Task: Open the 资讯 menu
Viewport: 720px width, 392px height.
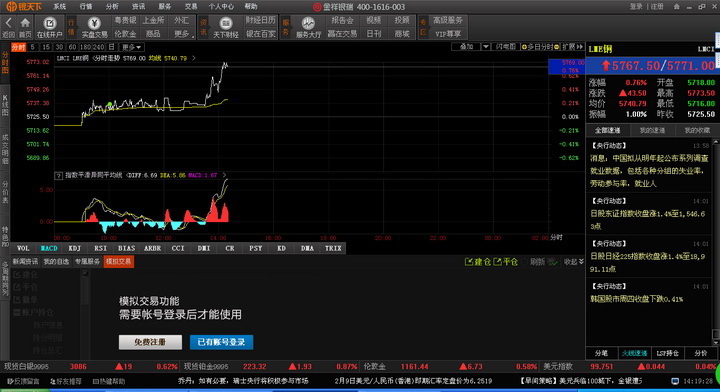Action: click(138, 6)
